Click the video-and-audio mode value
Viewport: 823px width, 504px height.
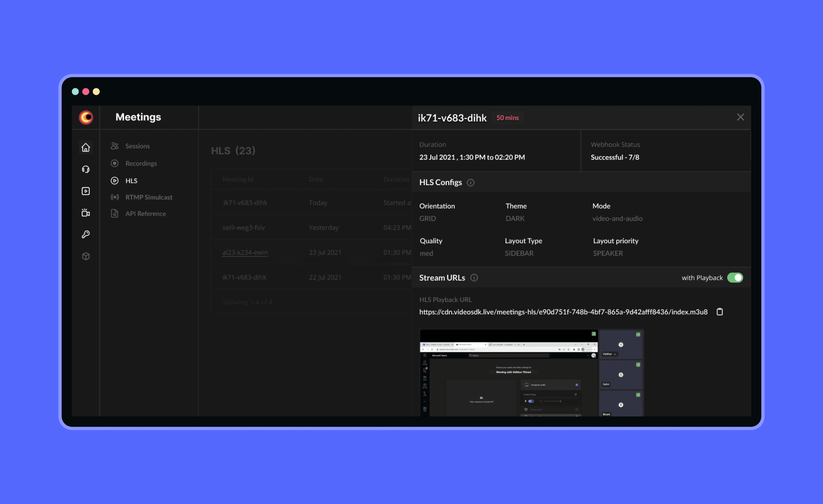click(617, 218)
